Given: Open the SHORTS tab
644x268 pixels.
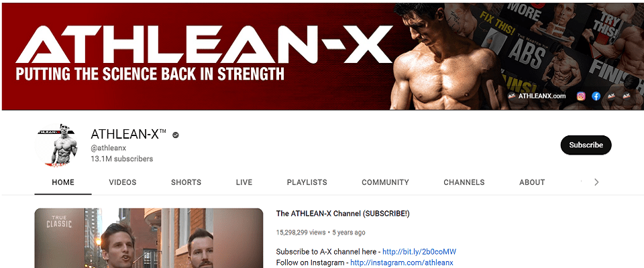Looking at the screenshot, I should [x=186, y=182].
